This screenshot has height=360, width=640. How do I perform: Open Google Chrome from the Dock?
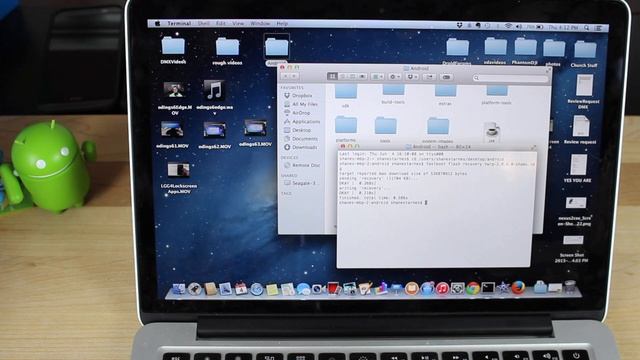pyautogui.click(x=473, y=288)
